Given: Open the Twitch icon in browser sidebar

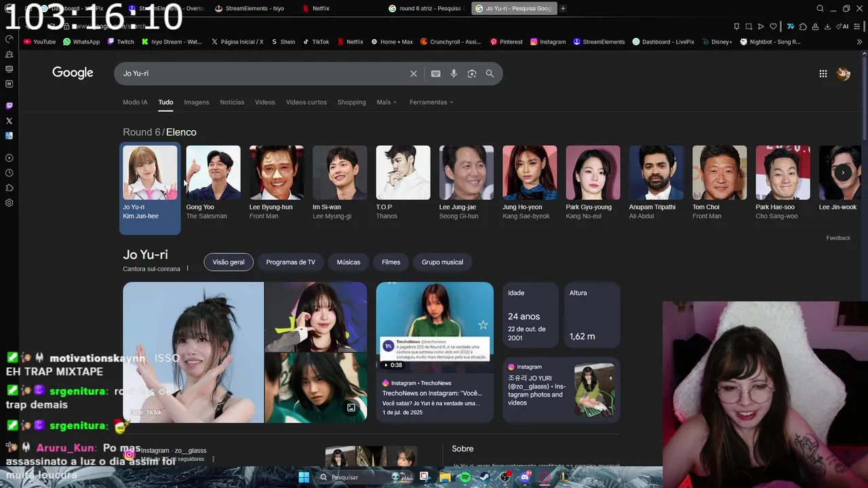Looking at the screenshot, I should 9,106.
